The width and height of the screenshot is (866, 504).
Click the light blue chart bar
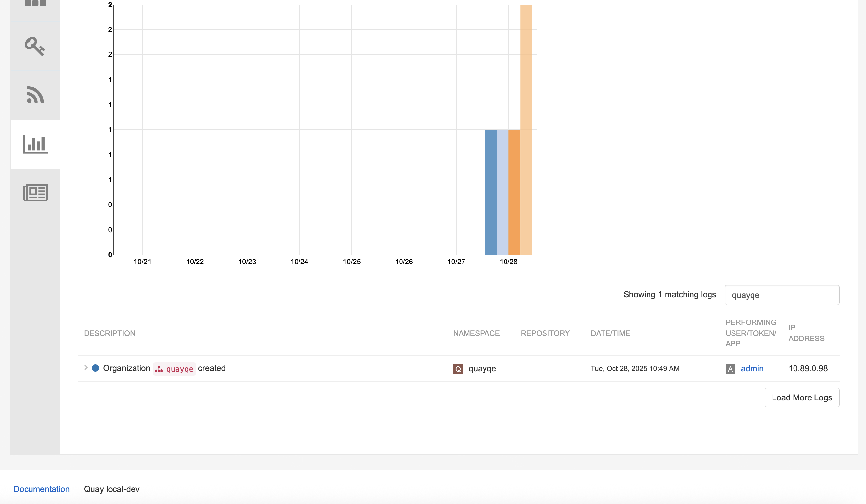[x=503, y=192]
